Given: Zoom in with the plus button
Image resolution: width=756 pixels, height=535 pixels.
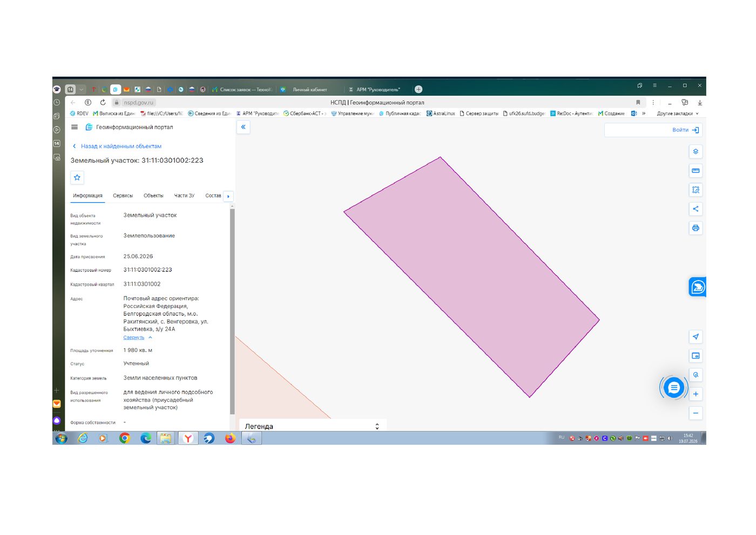Looking at the screenshot, I should 696,394.
